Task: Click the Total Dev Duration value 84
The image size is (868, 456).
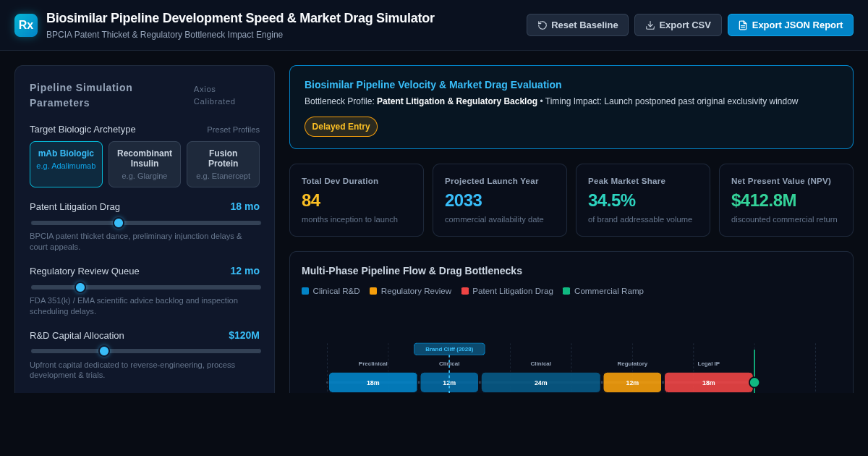Action: click(x=311, y=200)
